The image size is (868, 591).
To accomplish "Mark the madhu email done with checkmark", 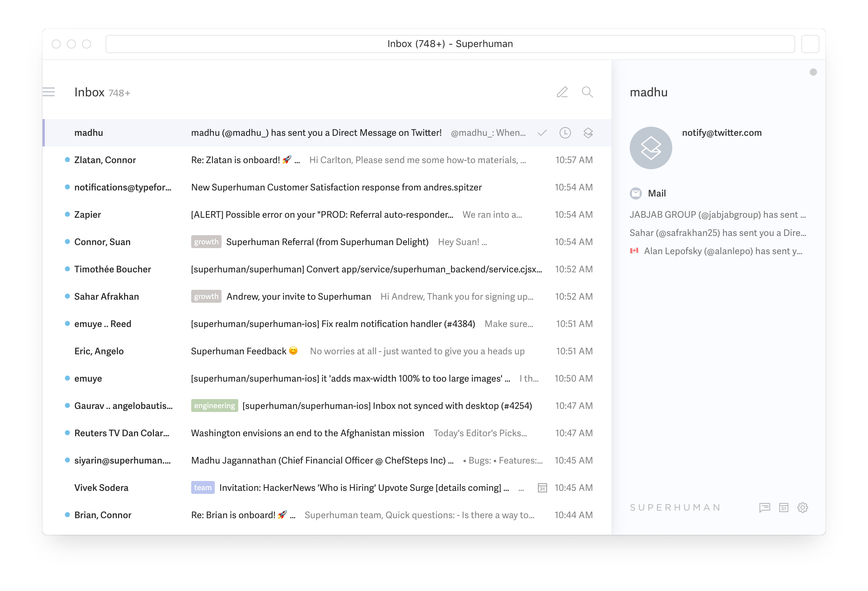I will pos(542,133).
